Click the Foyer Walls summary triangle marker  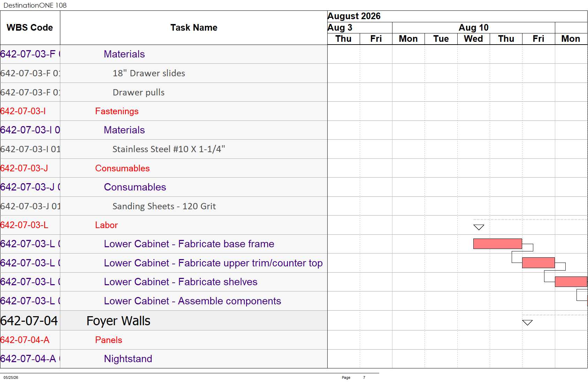click(x=527, y=322)
